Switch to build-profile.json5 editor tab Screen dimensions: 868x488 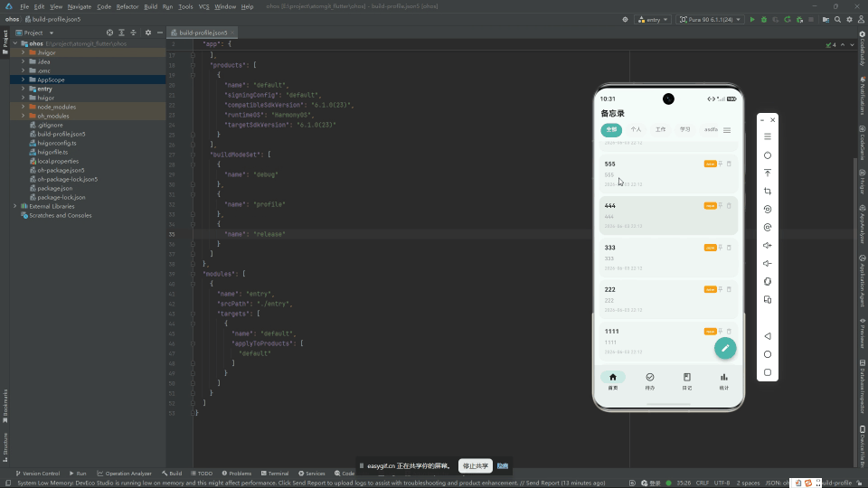pyautogui.click(x=203, y=33)
